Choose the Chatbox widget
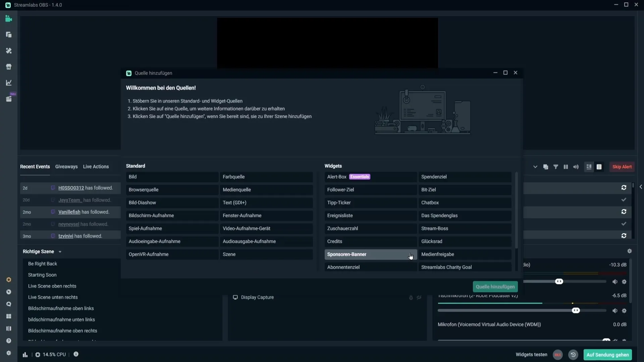The height and width of the screenshot is (362, 644). 465,203
